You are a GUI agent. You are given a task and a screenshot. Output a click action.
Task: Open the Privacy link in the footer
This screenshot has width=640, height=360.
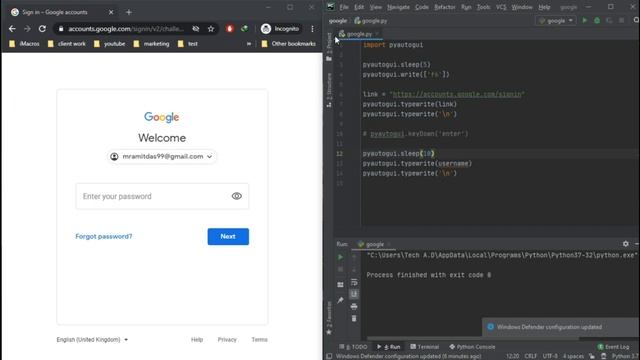point(227,340)
